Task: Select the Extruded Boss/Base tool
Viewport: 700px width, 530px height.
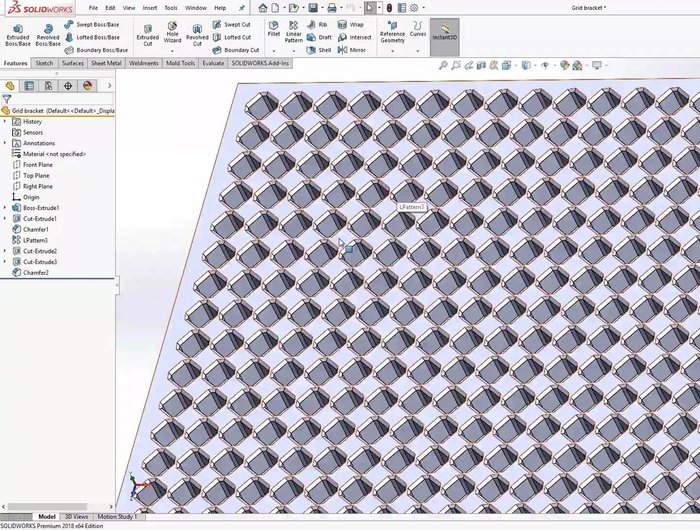Action: tap(17, 34)
